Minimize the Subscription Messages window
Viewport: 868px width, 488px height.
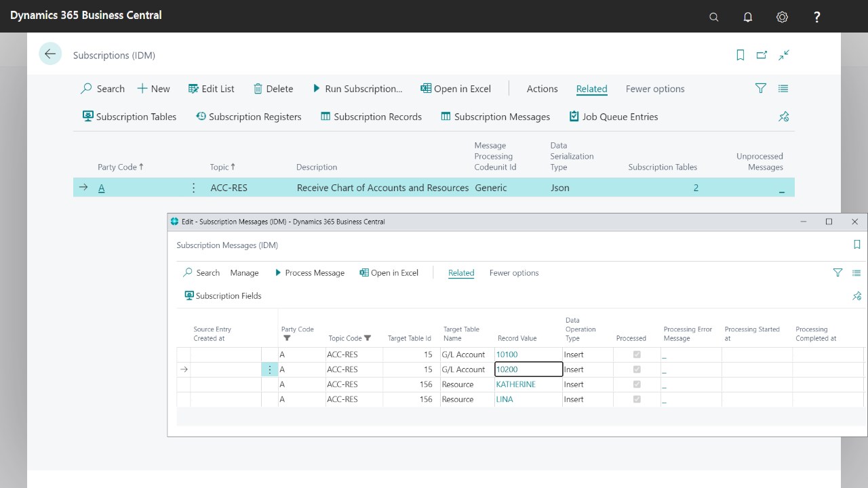click(804, 222)
